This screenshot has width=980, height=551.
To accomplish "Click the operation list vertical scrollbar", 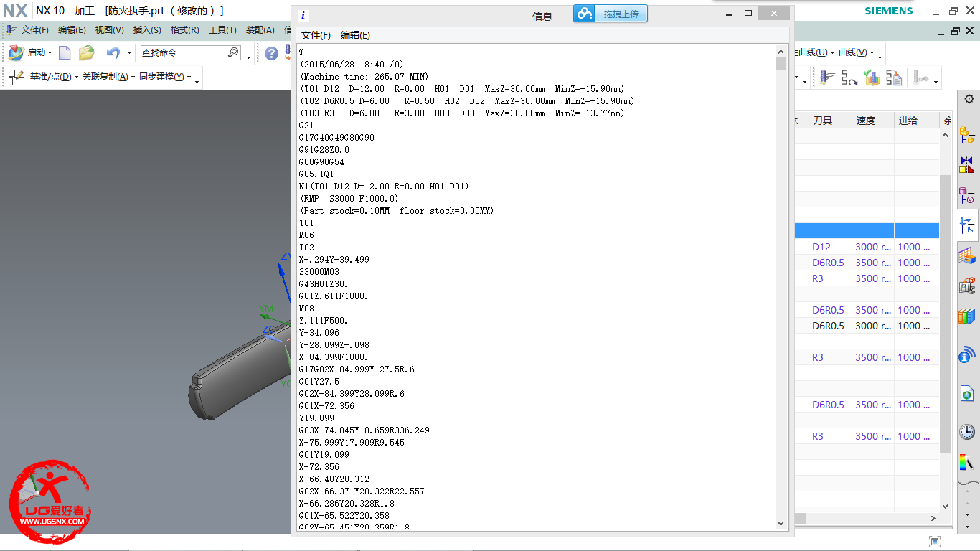I will 946,314.
